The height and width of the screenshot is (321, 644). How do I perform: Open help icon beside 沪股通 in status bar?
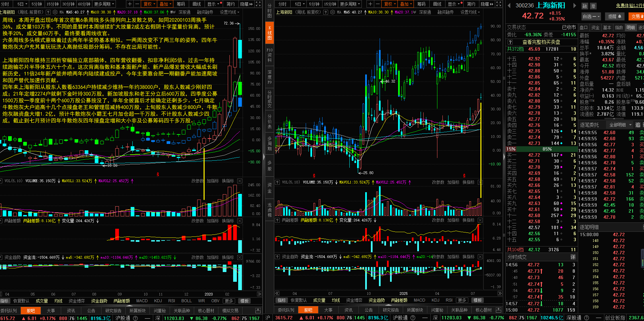pos(136,318)
